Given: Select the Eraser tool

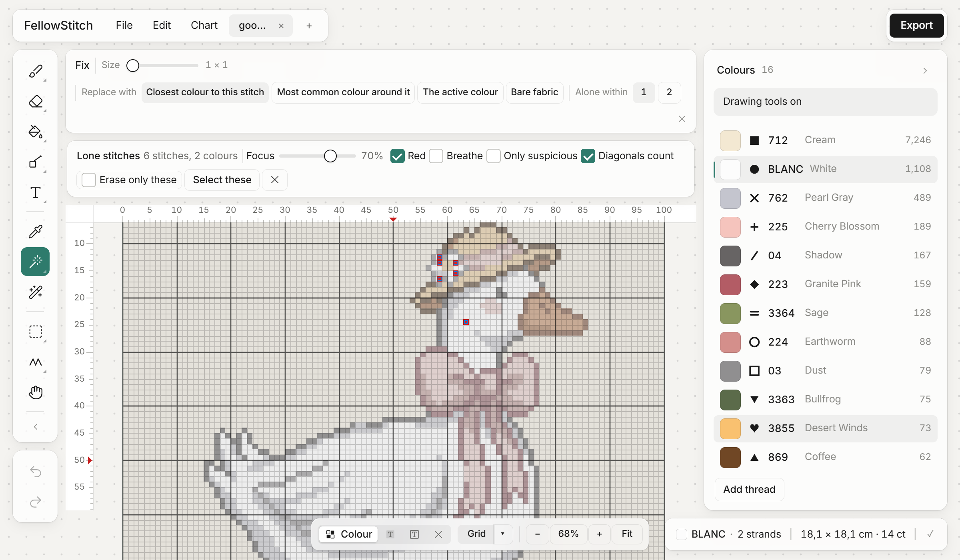Looking at the screenshot, I should point(36,102).
